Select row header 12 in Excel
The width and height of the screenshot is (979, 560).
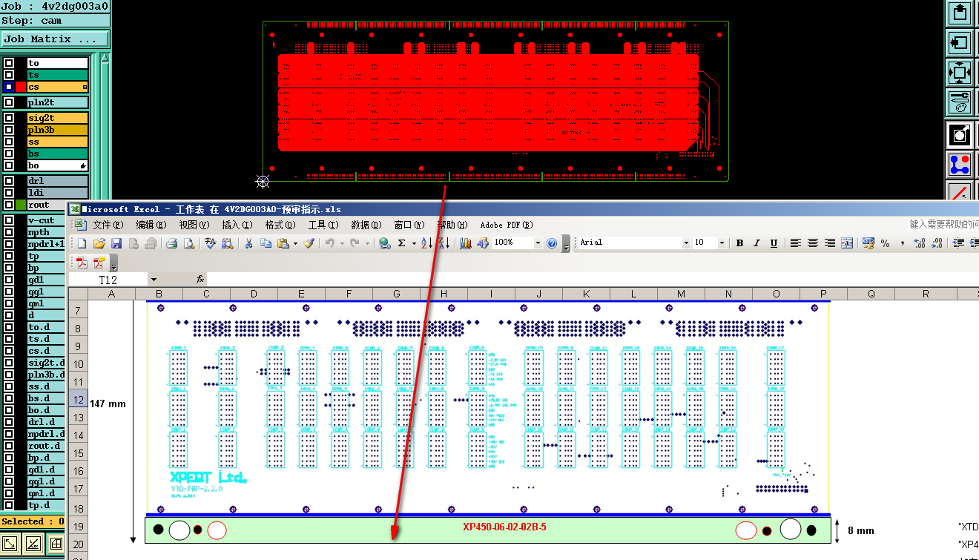point(79,400)
